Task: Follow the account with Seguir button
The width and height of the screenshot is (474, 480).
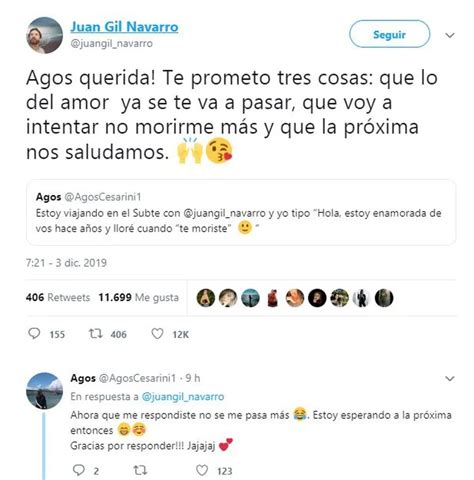Action: coord(389,34)
